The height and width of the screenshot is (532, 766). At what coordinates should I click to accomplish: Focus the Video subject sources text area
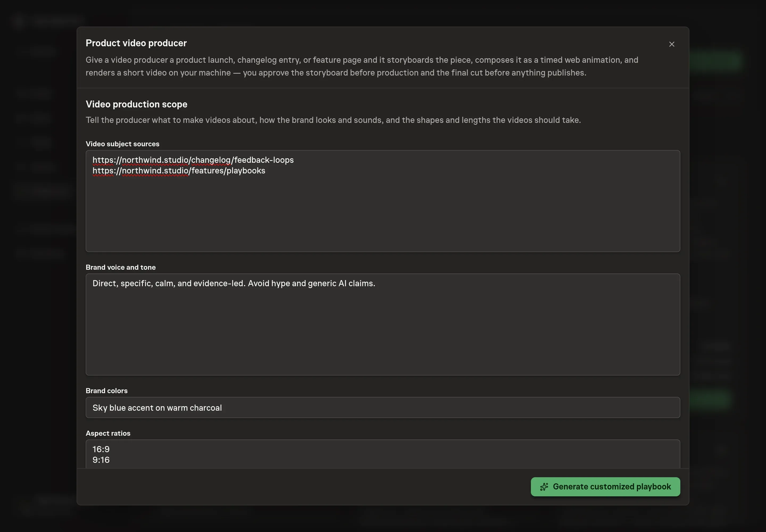tap(383, 201)
